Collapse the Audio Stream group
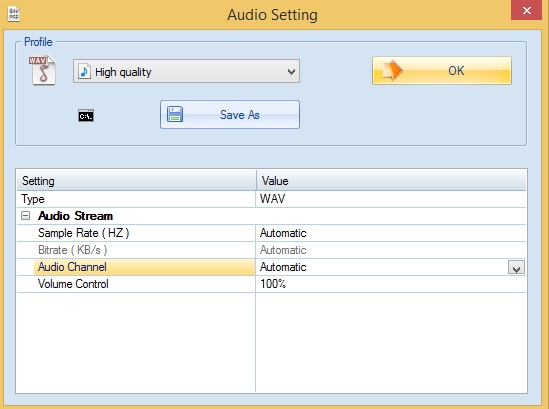The height and width of the screenshot is (409, 549). click(26, 216)
